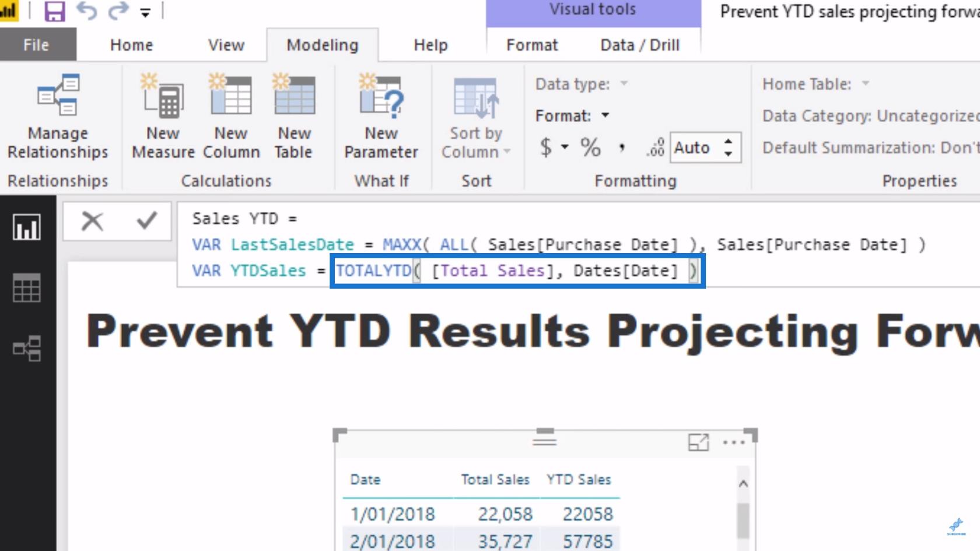Viewport: 980px width, 551px height.
Task: Click the MAXX function in formula
Action: pos(401,244)
